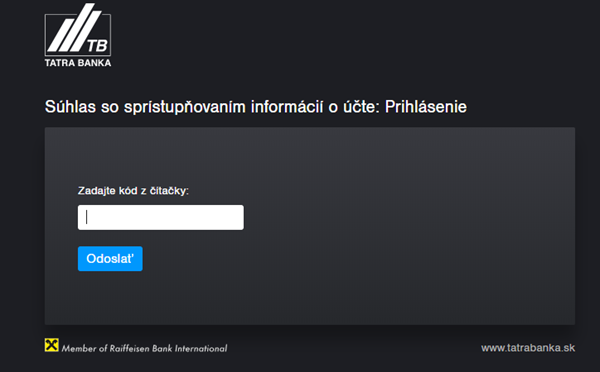Click the diagonal stripes of the logo

74,28
